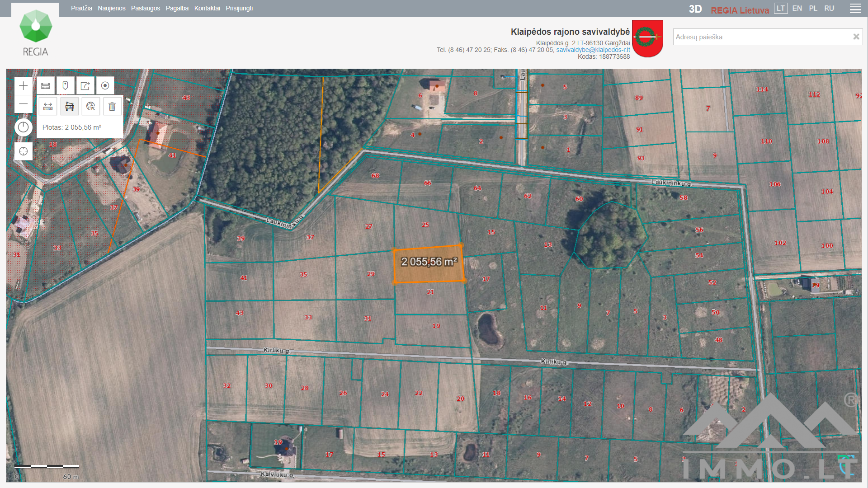This screenshot has height=488, width=868.
Task: Select the distance measurement tool
Action: pos(48,106)
